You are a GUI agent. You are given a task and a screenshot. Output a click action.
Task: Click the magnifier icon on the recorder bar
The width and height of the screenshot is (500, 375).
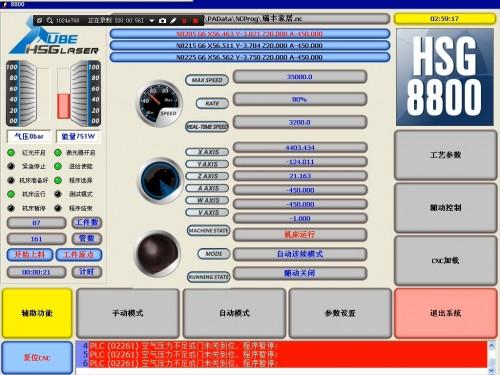coord(50,21)
